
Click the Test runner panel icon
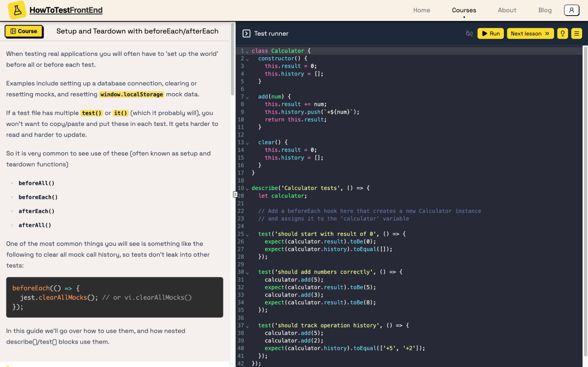[x=246, y=33]
